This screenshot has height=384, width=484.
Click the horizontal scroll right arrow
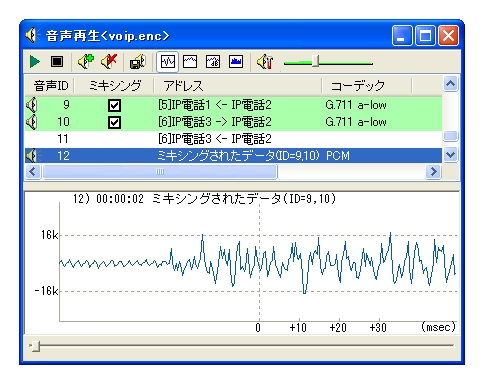coord(433,172)
